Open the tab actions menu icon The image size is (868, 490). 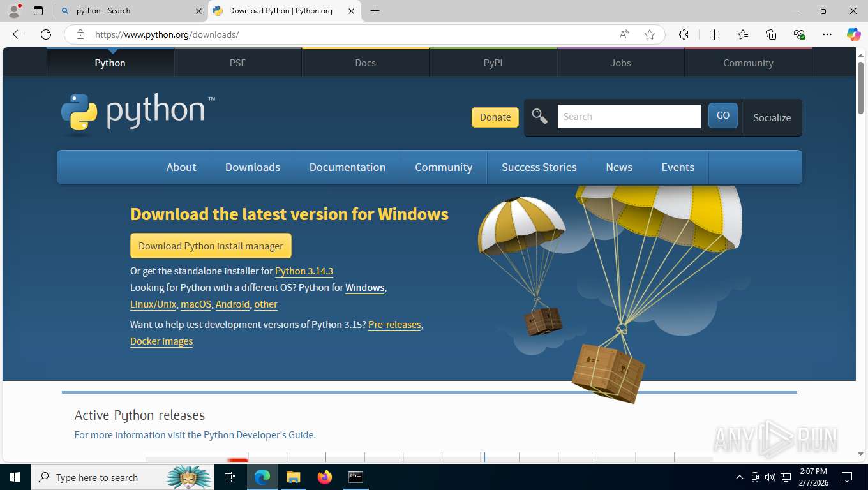click(38, 11)
